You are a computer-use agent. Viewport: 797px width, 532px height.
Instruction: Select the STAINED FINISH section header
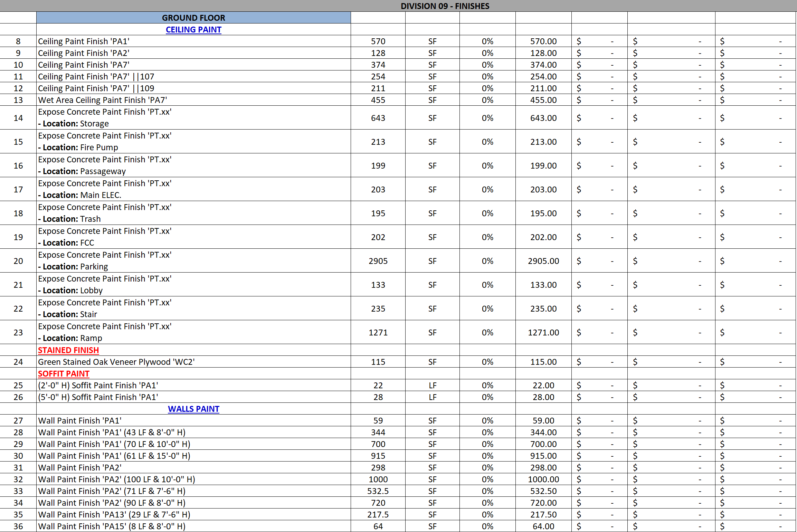click(x=68, y=350)
